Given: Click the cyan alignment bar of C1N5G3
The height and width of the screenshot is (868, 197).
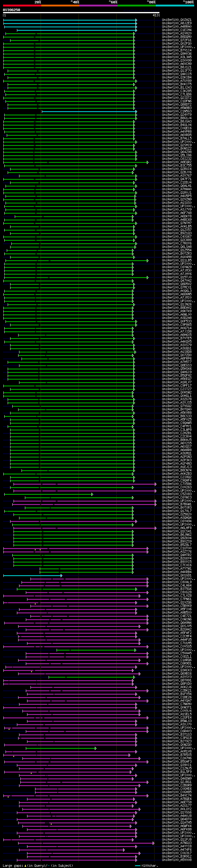Looking at the screenshot, I should pos(89,111).
